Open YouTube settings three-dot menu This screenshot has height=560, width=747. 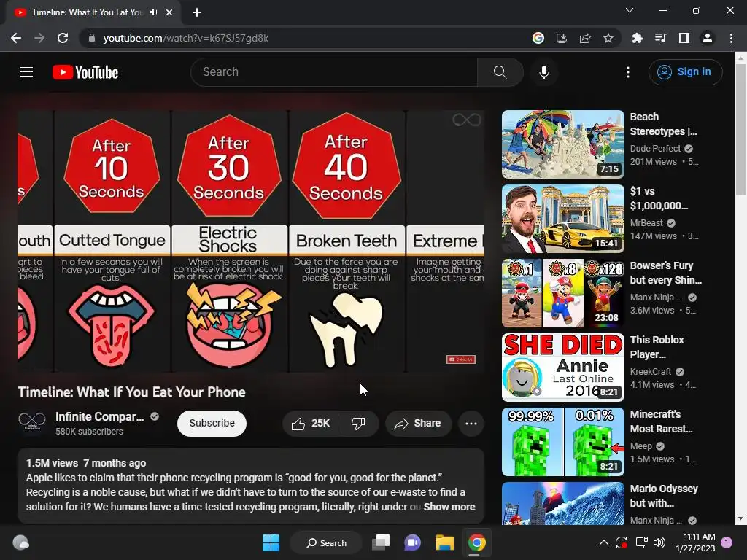point(628,72)
